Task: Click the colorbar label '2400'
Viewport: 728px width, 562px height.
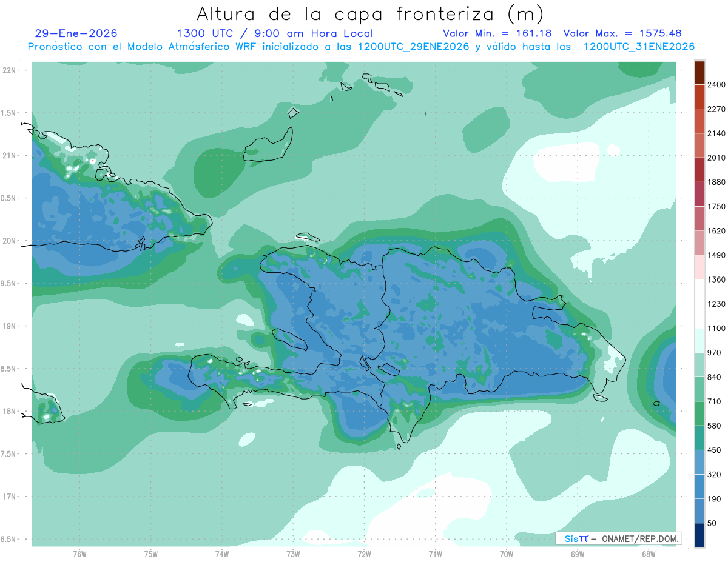Action: pyautogui.click(x=716, y=85)
